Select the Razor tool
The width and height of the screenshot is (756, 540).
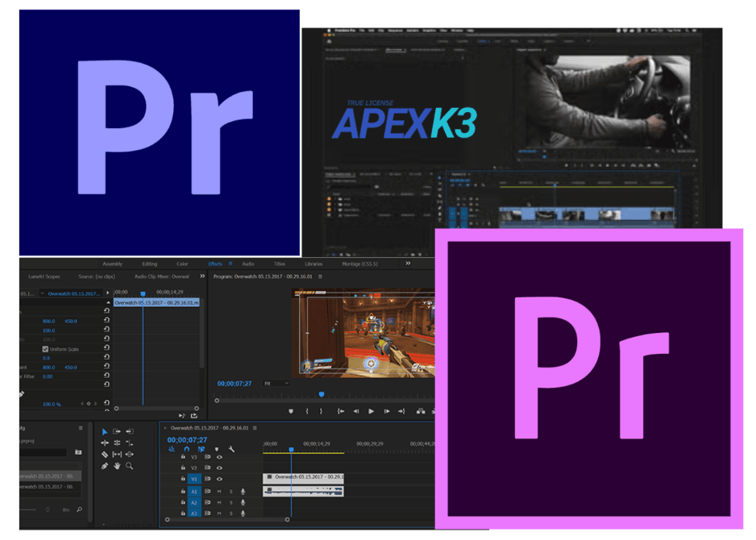(105, 455)
